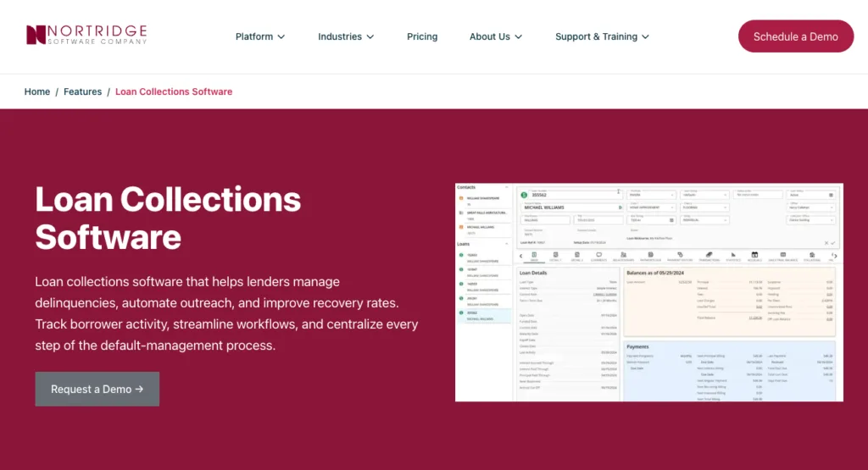Open the Industries dropdown menu
Screen dimensions: 868x470
346,36
